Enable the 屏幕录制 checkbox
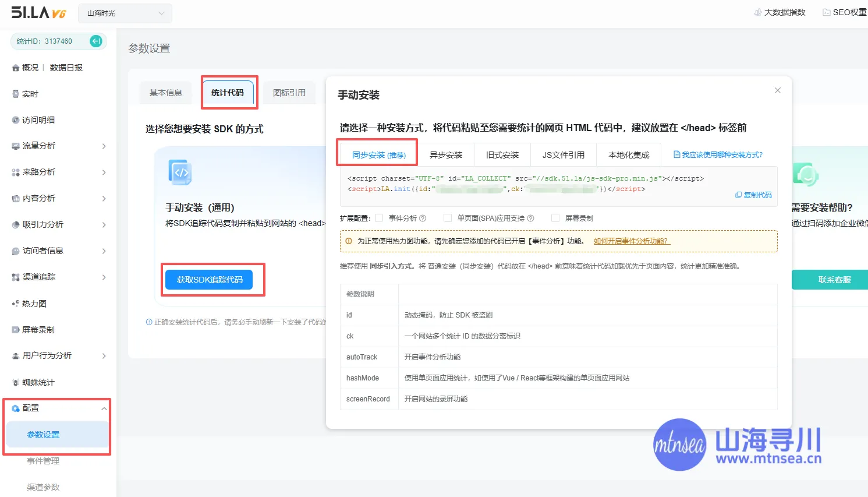The height and width of the screenshot is (497, 868). click(555, 218)
